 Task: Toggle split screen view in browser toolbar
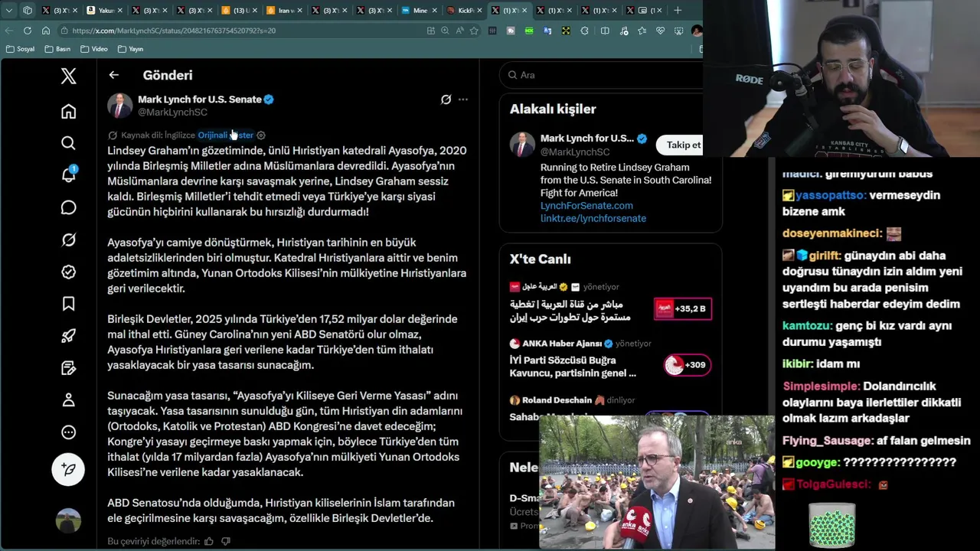click(605, 31)
